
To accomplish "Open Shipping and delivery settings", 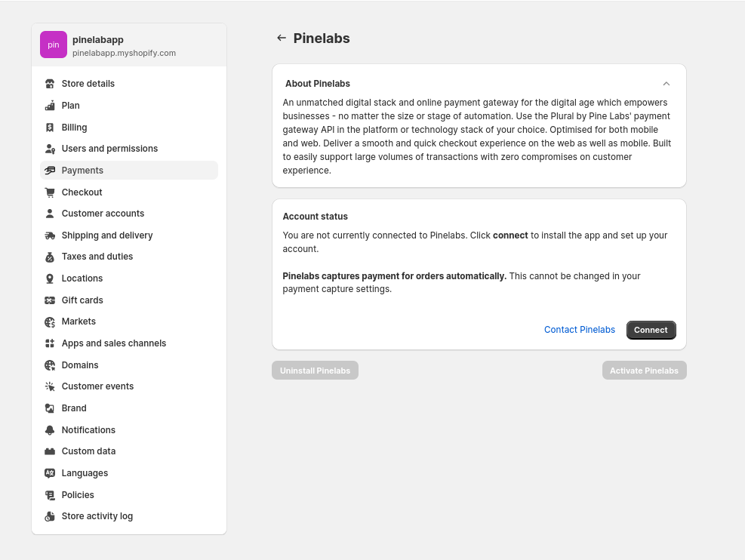I will click(x=129, y=235).
